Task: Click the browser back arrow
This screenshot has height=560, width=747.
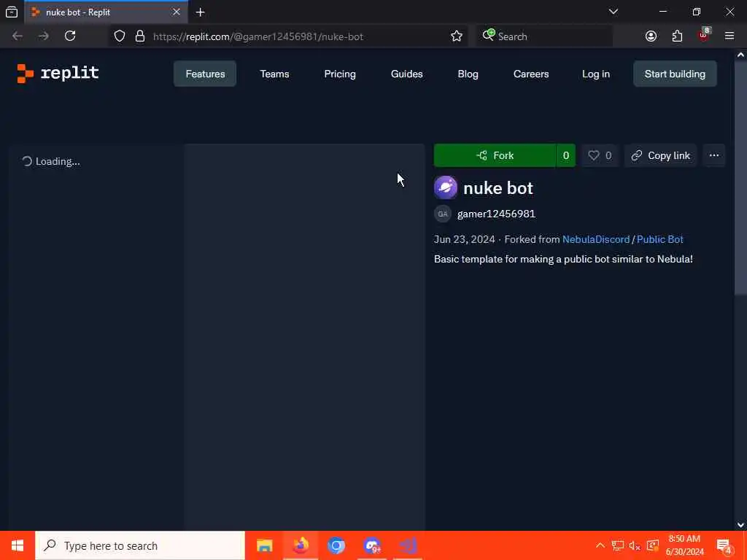Action: click(18, 36)
